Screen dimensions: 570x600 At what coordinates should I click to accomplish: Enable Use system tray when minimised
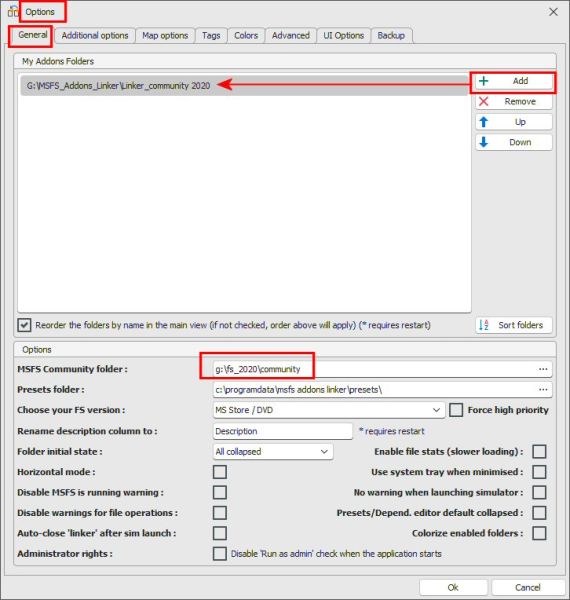[539, 472]
